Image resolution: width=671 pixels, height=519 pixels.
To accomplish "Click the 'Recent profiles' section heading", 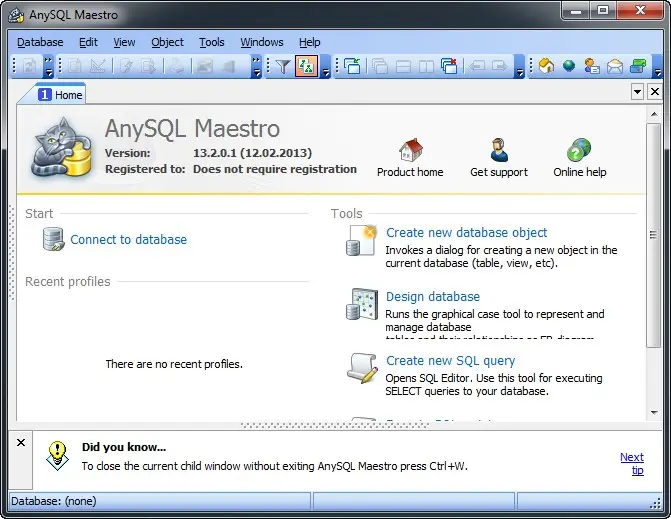I will click(68, 282).
